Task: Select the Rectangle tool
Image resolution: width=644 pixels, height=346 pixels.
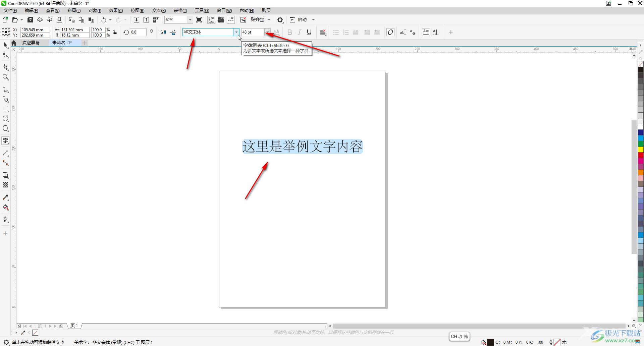Action: pos(5,109)
